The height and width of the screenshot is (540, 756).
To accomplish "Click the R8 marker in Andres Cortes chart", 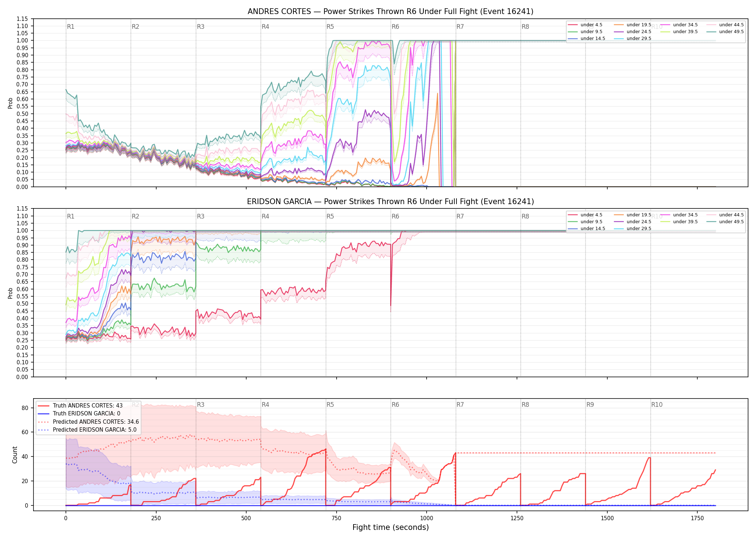I will 525,27.
